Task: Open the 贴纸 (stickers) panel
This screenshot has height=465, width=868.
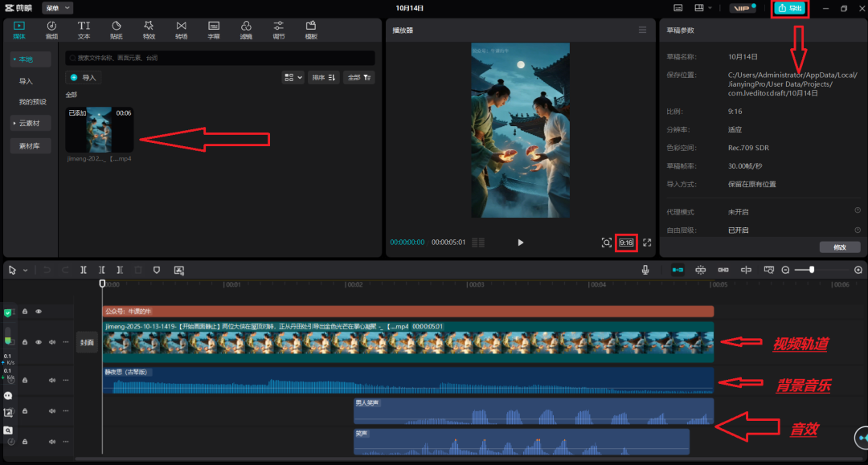Action: pyautogui.click(x=116, y=30)
